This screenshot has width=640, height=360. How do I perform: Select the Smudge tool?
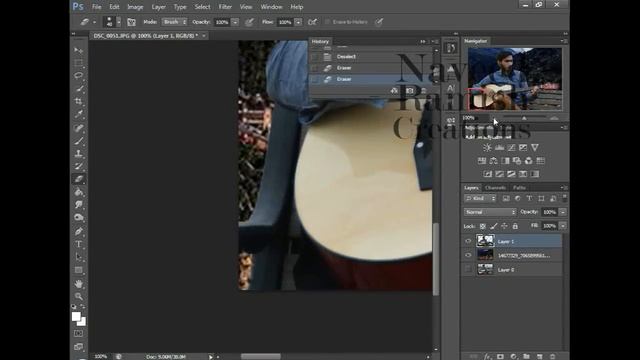coord(78,204)
